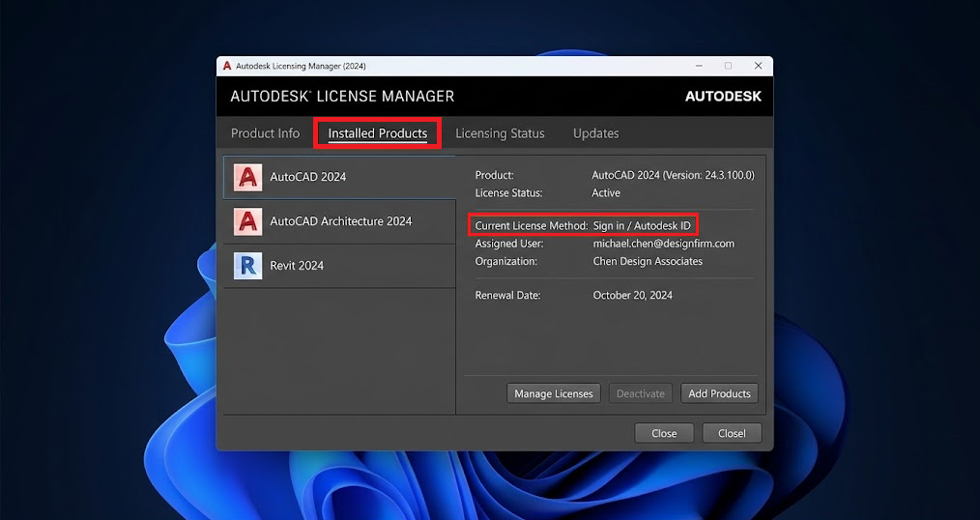980x520 pixels.
Task: Click the October 20, 2024 renewal date
Action: (x=632, y=295)
